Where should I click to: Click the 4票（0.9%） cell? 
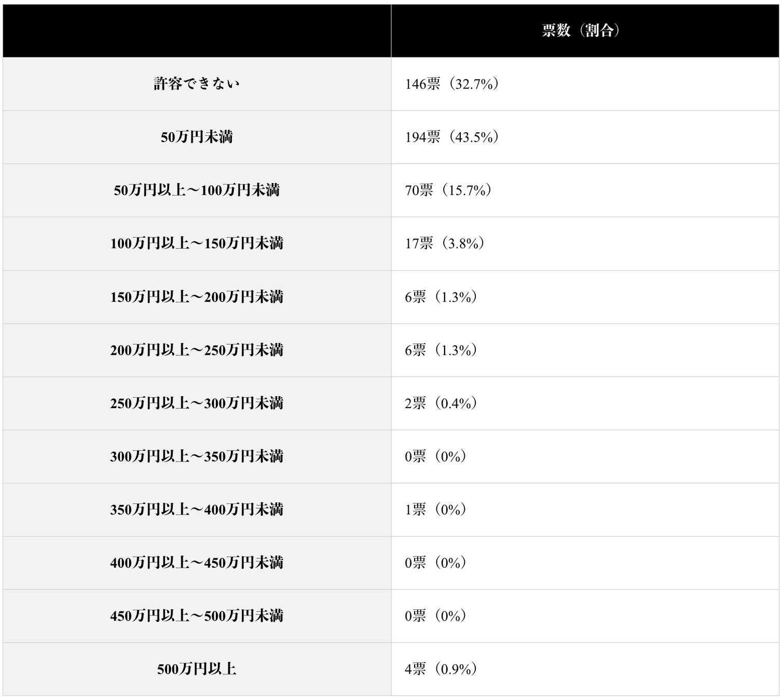[x=441, y=669]
